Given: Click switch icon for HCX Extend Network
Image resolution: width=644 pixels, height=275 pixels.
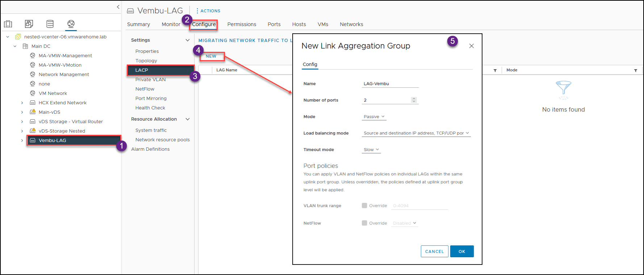Looking at the screenshot, I should (x=33, y=103).
